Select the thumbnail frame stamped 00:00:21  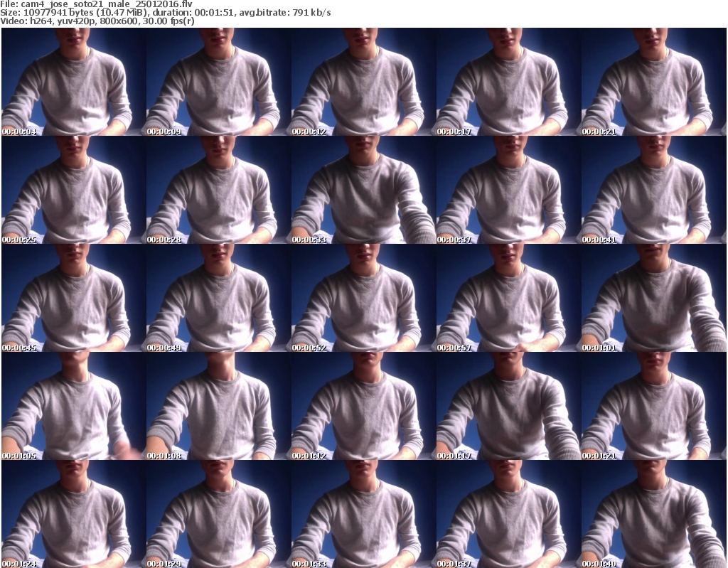654,82
